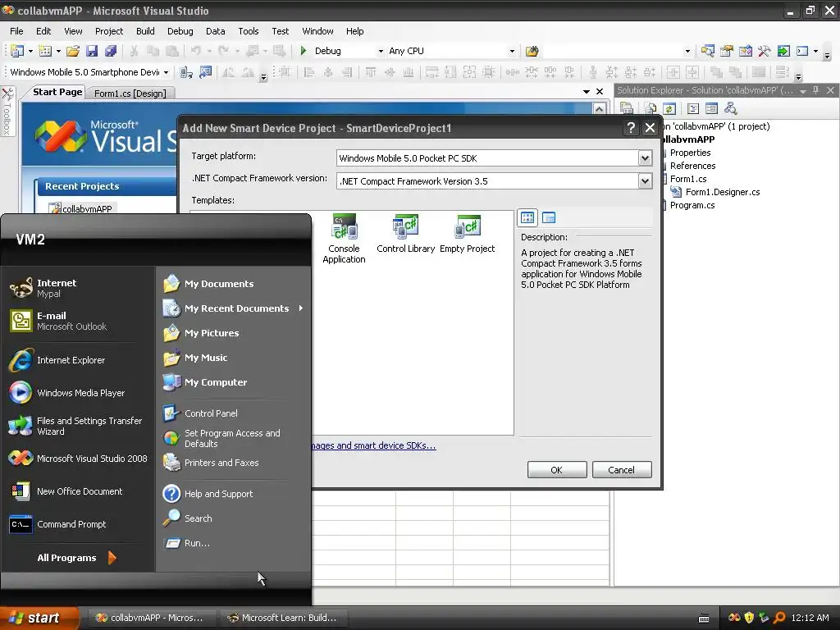Click the Find in Files binoculars icon
840x630 pixels.
click(532, 51)
